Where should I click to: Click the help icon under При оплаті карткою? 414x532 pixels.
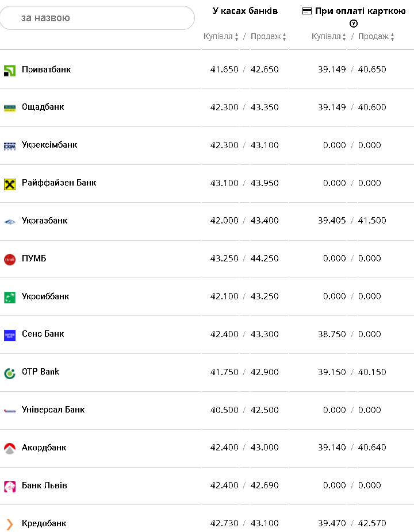354,24
